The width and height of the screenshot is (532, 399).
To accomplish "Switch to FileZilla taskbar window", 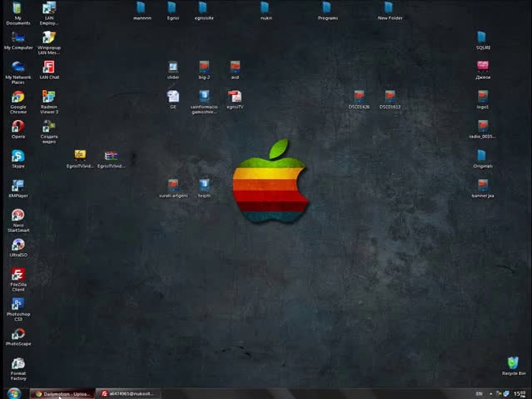I will 128,394.
